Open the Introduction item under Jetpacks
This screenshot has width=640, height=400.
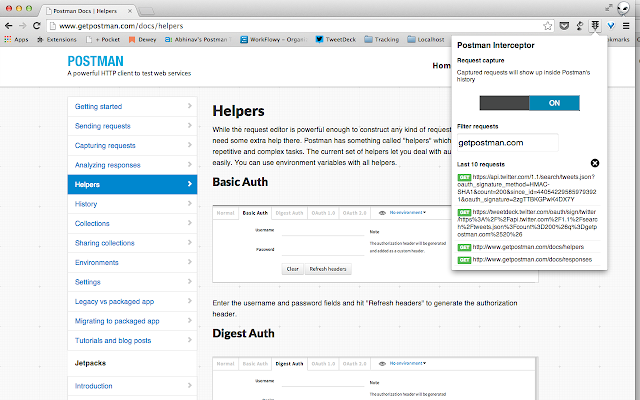pos(132,386)
